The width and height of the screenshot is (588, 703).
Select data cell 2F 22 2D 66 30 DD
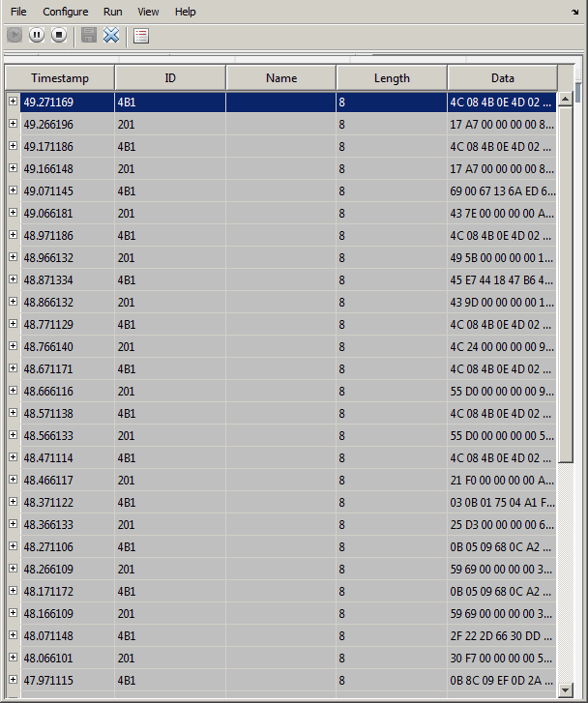pos(502,635)
